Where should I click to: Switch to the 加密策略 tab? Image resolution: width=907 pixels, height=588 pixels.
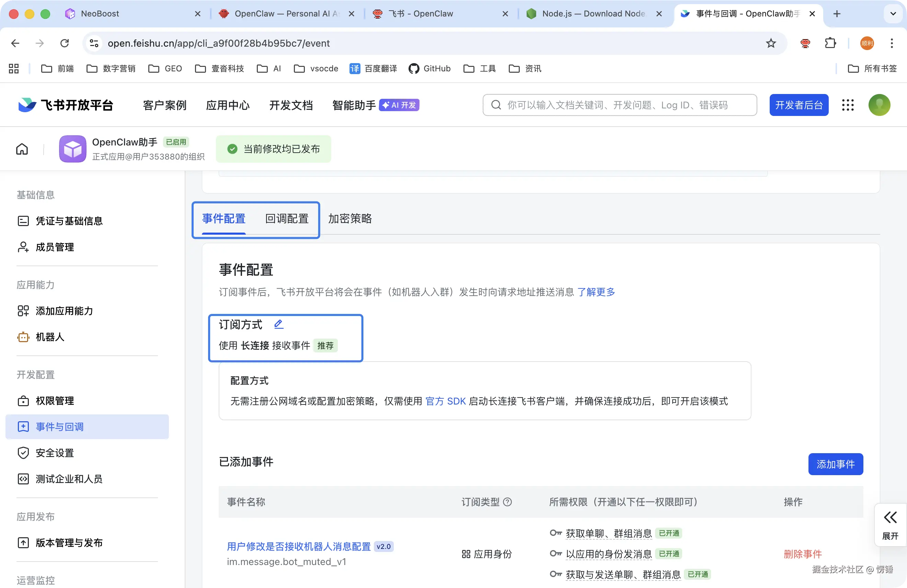click(x=349, y=219)
